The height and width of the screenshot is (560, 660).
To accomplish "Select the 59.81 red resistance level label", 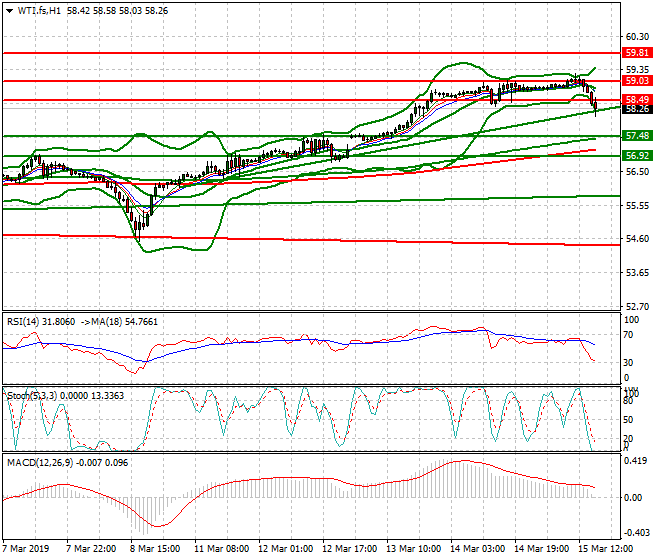I will [637, 53].
